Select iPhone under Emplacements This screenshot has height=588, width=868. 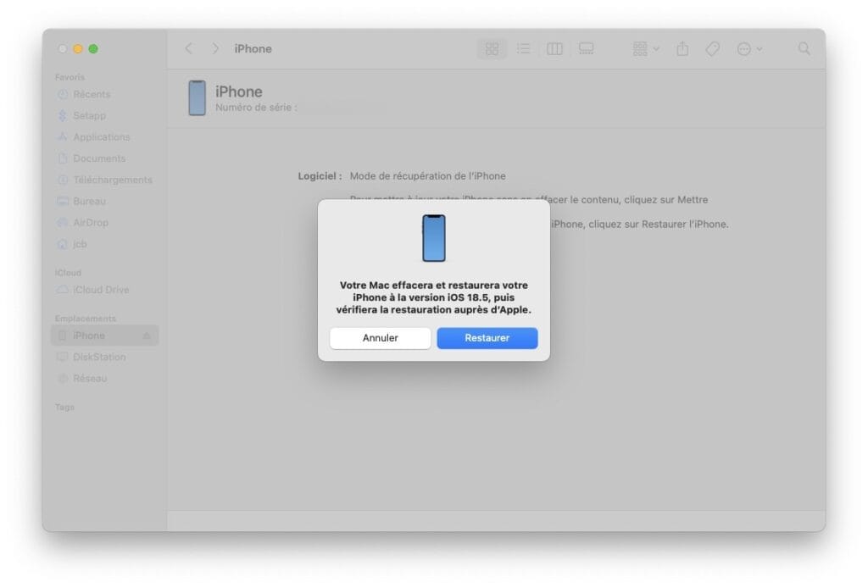(x=104, y=336)
